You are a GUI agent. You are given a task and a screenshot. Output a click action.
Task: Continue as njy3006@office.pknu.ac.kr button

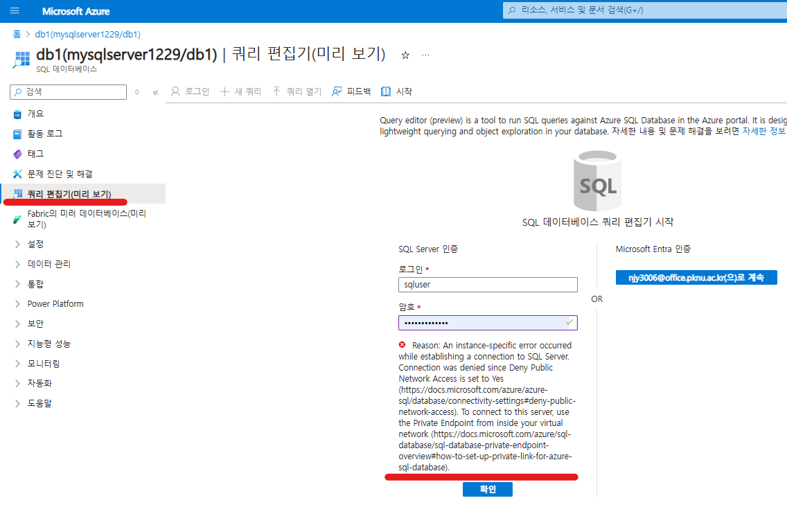coord(696,278)
